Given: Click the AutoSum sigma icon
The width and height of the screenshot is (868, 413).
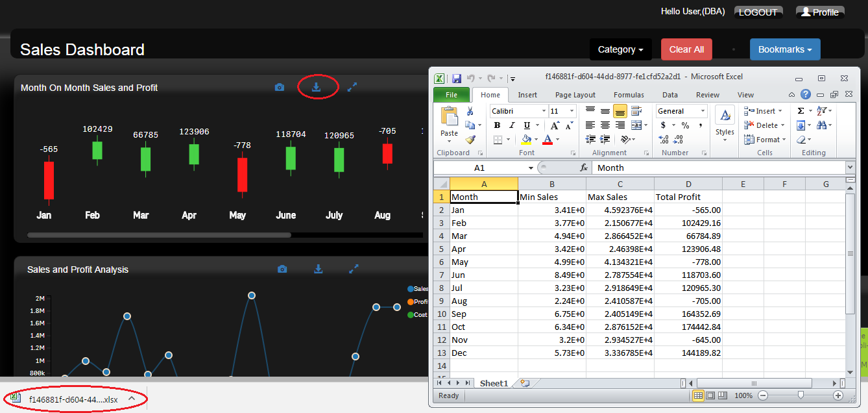Looking at the screenshot, I should point(801,111).
